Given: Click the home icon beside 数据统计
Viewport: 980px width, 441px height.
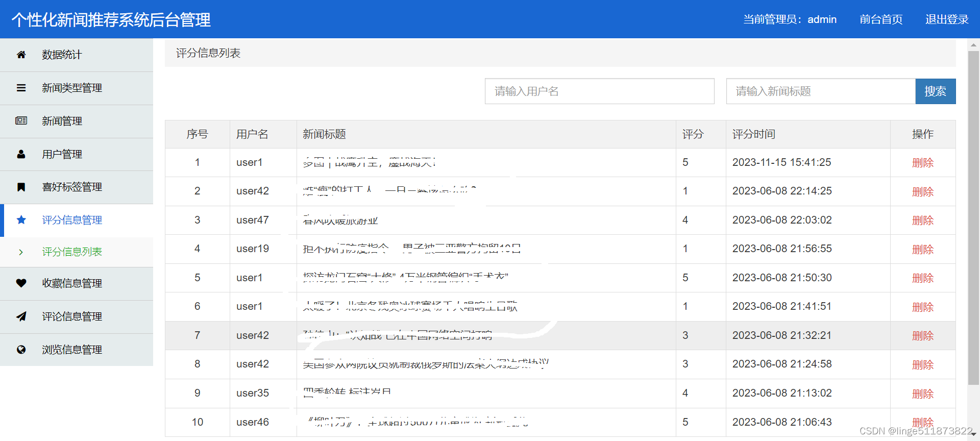Looking at the screenshot, I should click(21, 55).
